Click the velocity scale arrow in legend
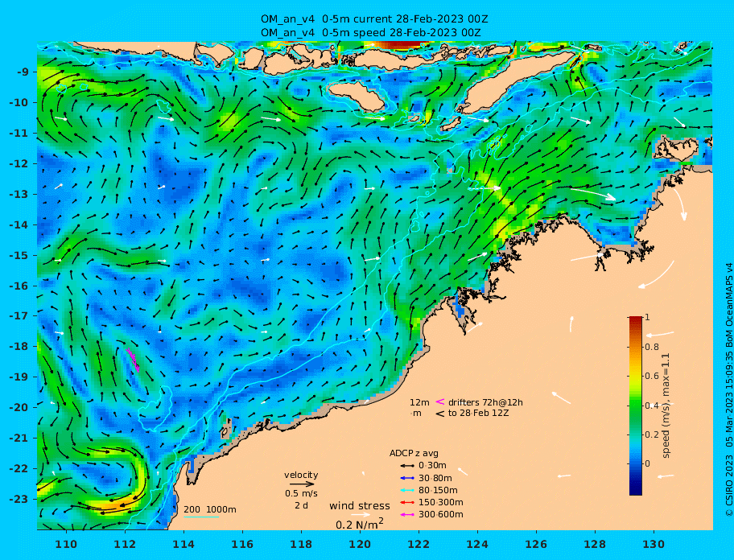The height and width of the screenshot is (560, 734). click(x=301, y=484)
